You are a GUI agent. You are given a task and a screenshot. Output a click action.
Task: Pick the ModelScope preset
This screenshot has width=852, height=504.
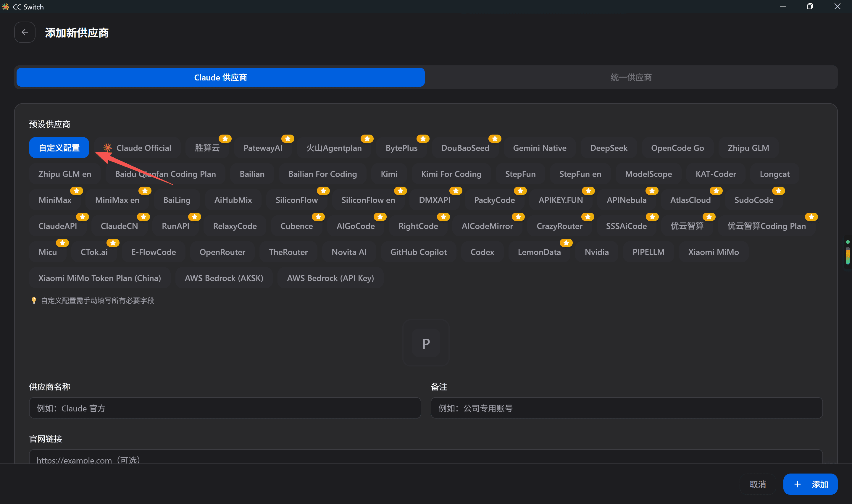point(648,174)
